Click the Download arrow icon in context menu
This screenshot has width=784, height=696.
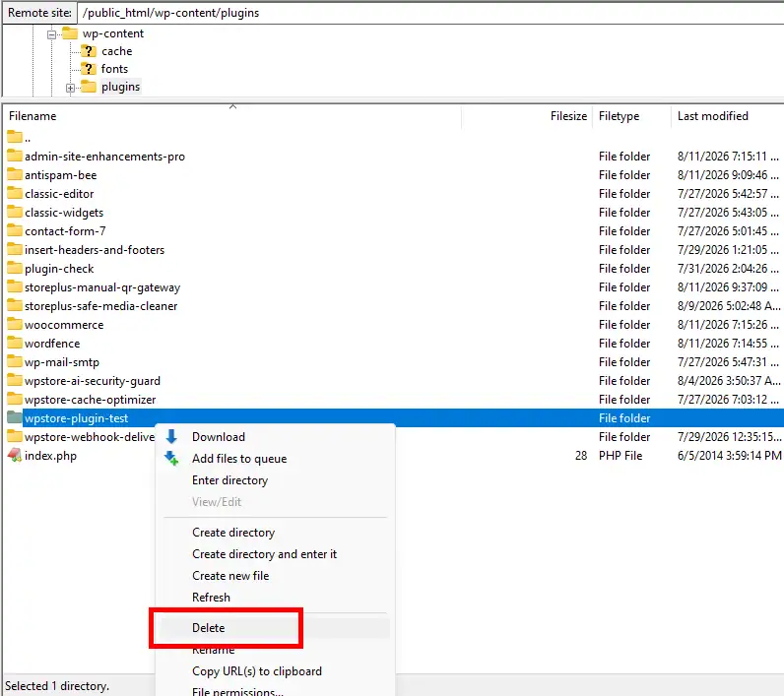tap(171, 437)
